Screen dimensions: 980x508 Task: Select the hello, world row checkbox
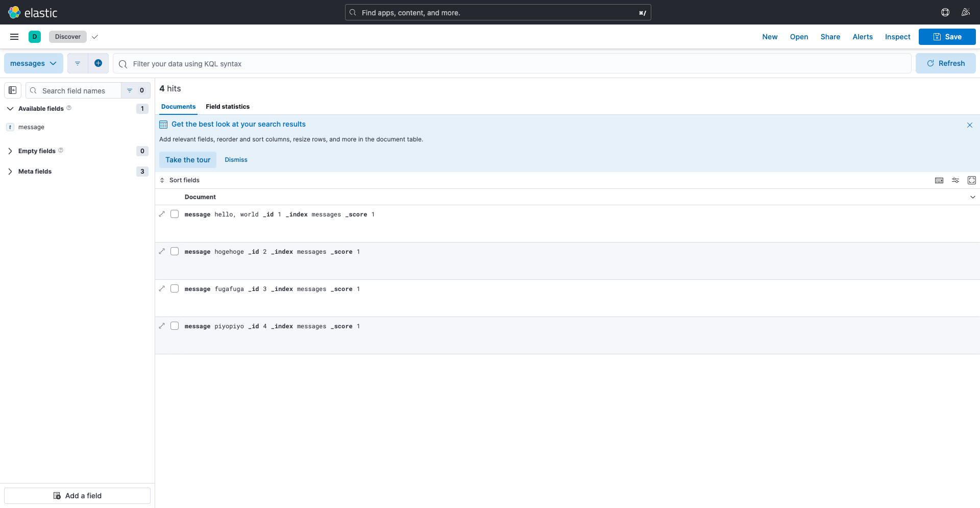(175, 214)
